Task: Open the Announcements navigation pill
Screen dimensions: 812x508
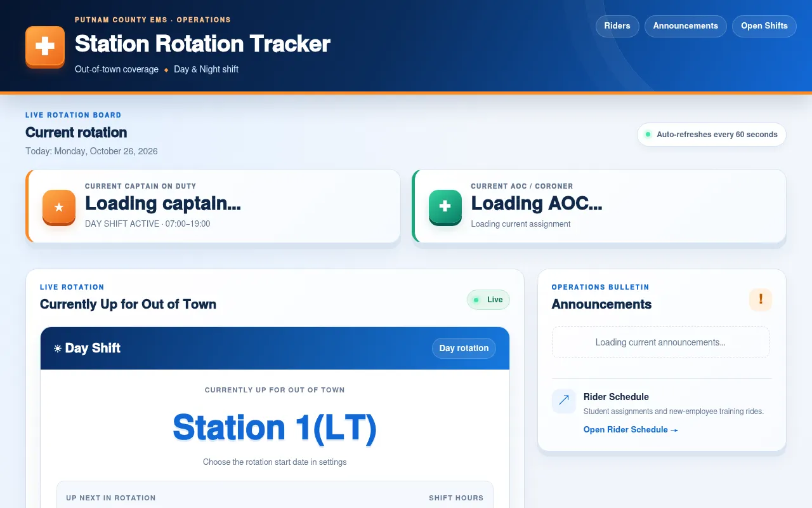Action: (686, 26)
